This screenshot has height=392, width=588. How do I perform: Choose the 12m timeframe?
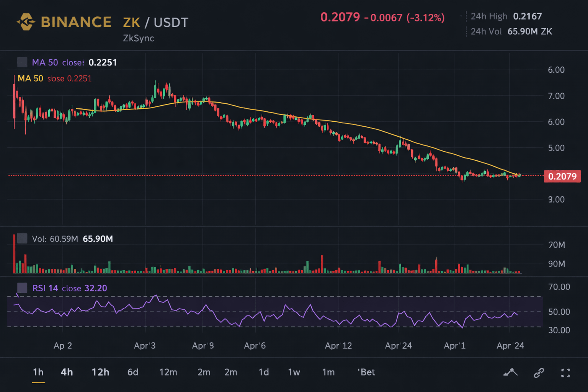pyautogui.click(x=168, y=372)
